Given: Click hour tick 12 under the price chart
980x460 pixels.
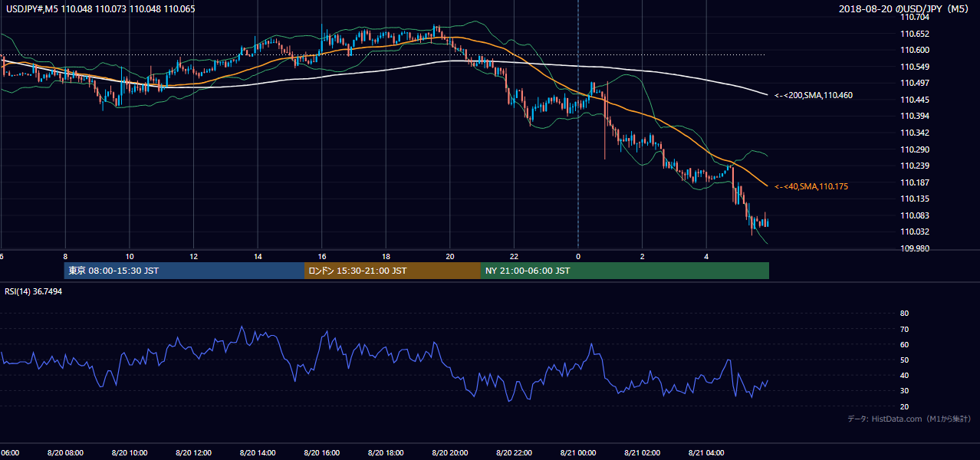Looking at the screenshot, I should tap(194, 257).
